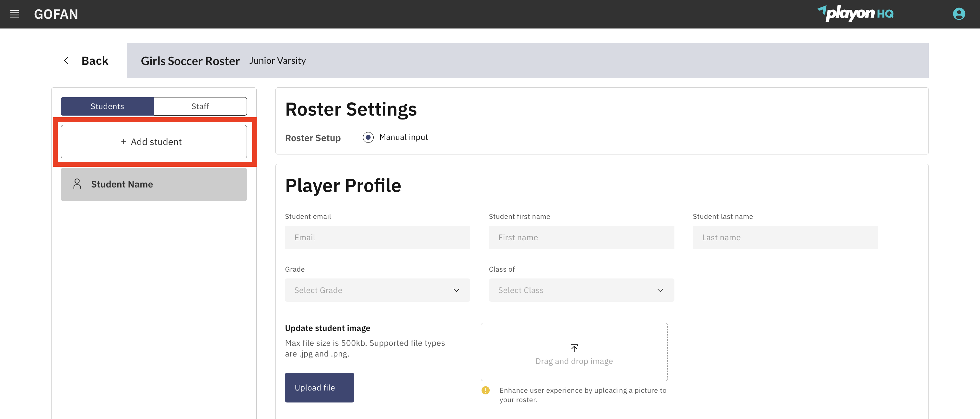Click the Upload file button
The image size is (980, 419).
(319, 387)
